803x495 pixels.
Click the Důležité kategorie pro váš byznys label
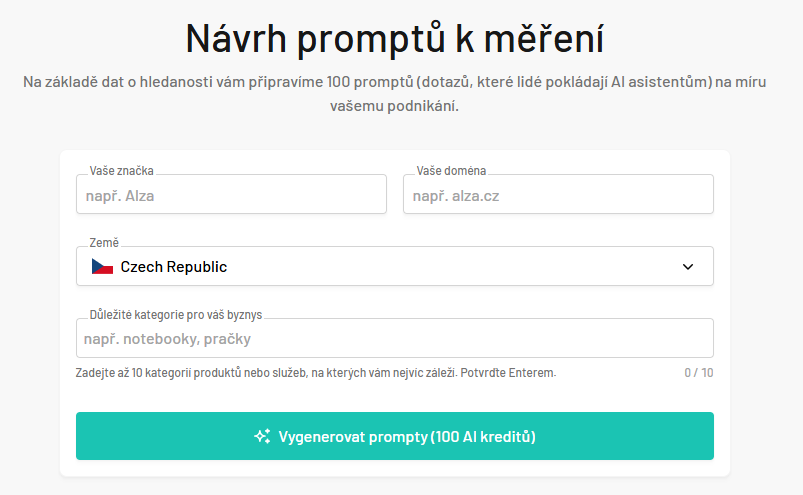point(176,315)
